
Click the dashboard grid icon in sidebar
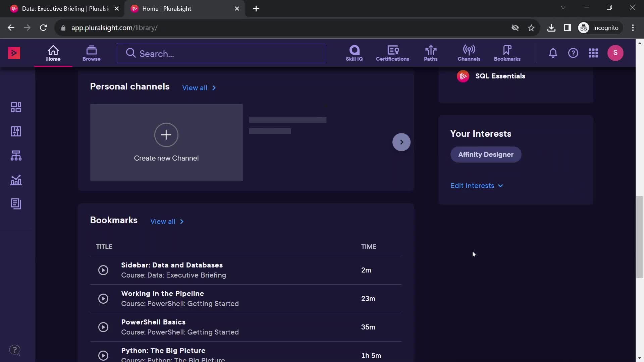[x=16, y=107]
